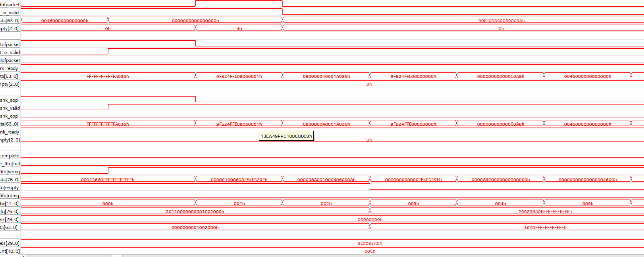Select the rx_ready signal label
644x257 pixels.
coord(9,68)
